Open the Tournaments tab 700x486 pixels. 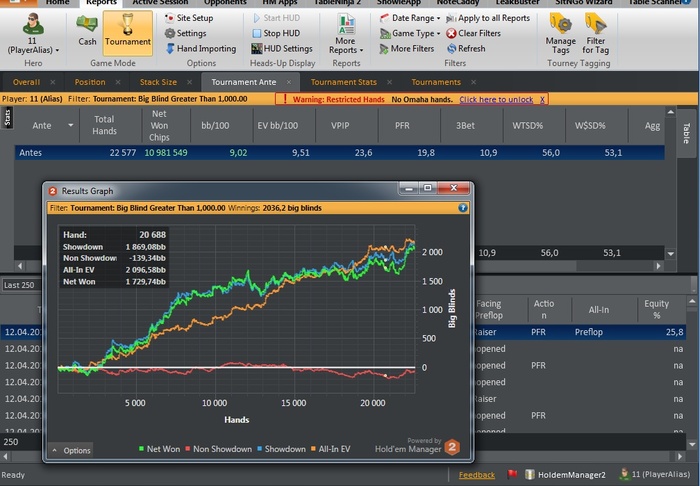(x=436, y=82)
